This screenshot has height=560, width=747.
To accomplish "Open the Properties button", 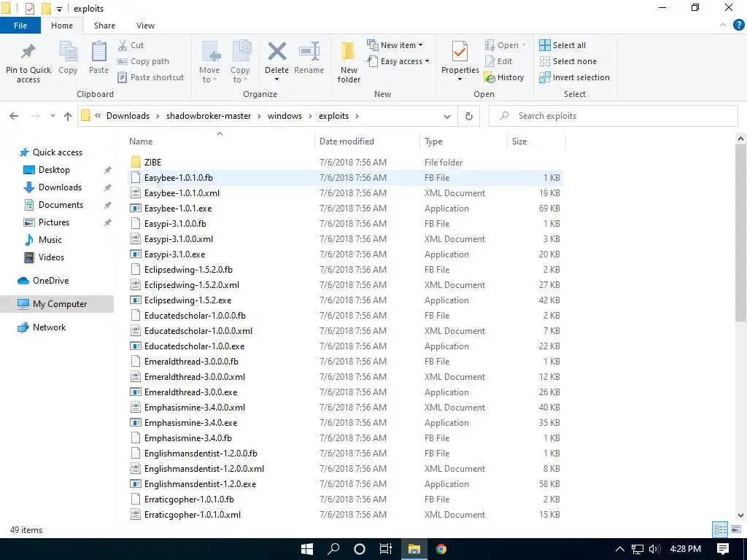I will [460, 62].
